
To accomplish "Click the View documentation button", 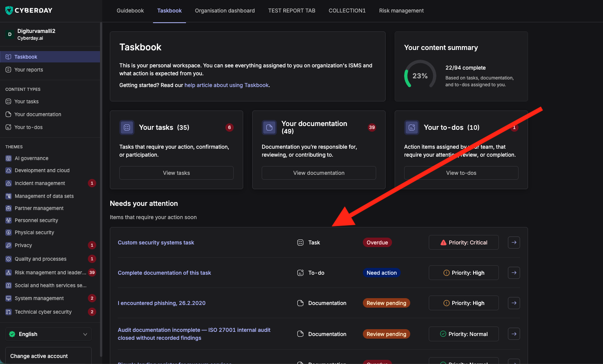I will (x=319, y=173).
